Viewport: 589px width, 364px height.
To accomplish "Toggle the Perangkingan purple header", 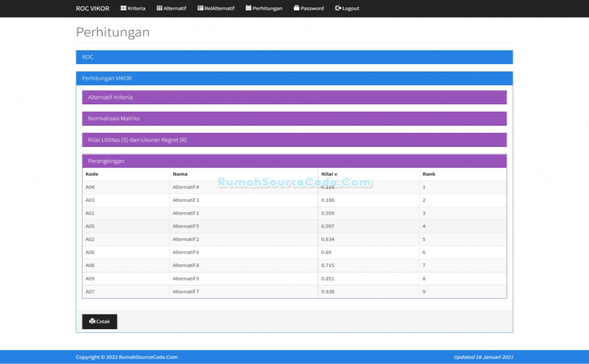I will [x=294, y=160].
